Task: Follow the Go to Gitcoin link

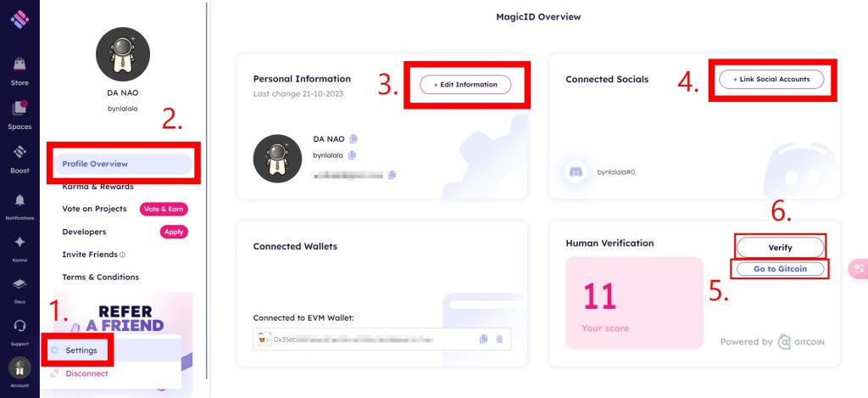Action: (780, 268)
